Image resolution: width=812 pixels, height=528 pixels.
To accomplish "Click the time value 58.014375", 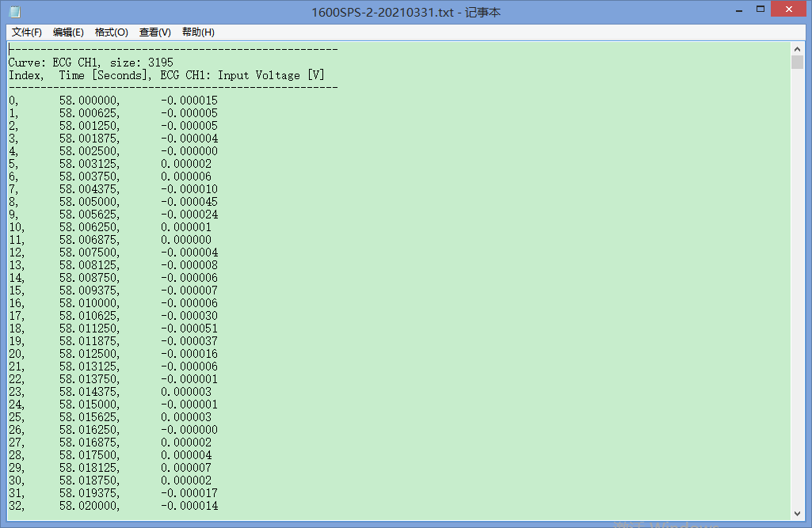I will 89,393.
